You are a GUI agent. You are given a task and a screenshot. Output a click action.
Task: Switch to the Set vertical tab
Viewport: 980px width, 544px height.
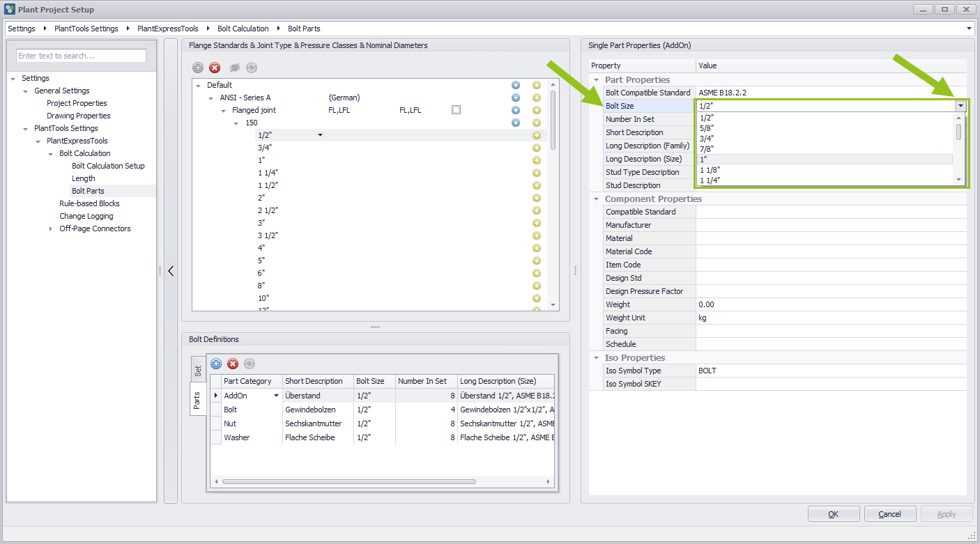(198, 371)
